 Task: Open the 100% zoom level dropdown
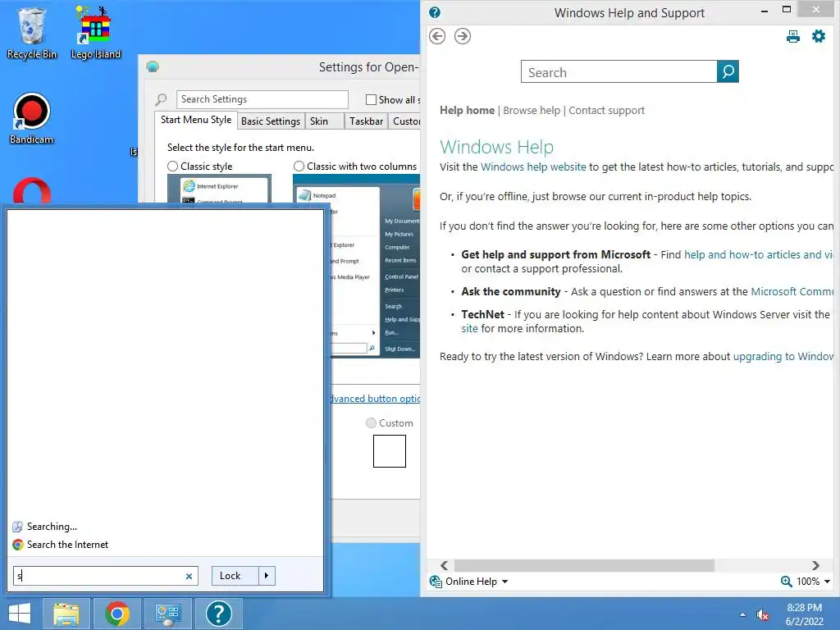tap(813, 582)
